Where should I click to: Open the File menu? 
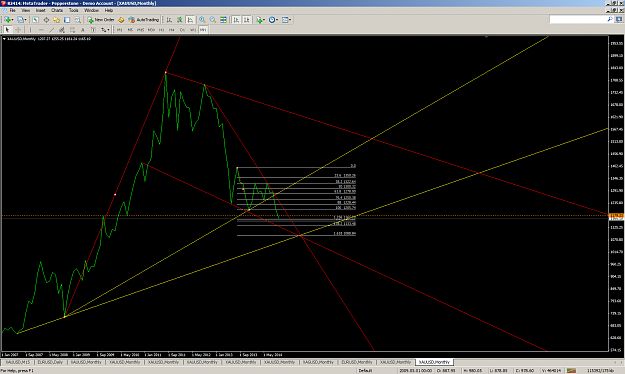click(13, 10)
